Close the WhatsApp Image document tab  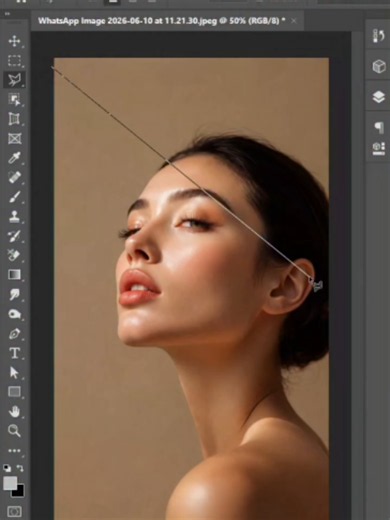(294, 21)
